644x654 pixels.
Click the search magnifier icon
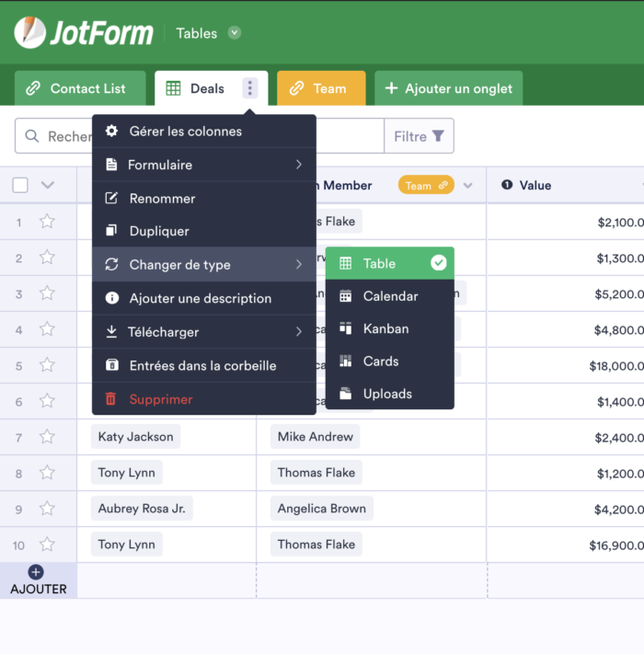pyautogui.click(x=31, y=136)
